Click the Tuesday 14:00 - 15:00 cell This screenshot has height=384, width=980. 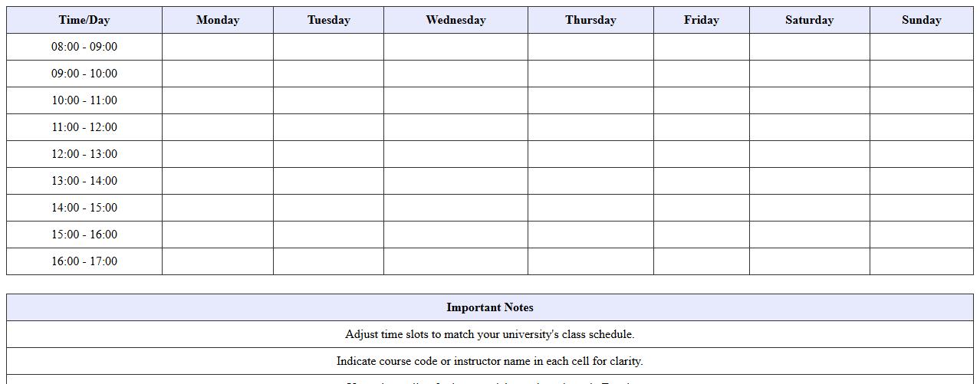(x=328, y=208)
